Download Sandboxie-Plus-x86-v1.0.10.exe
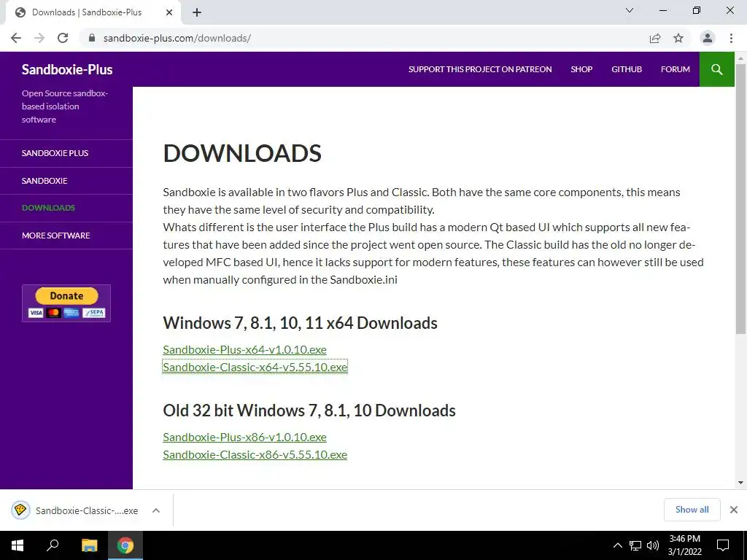This screenshot has height=560, width=747. [244, 437]
